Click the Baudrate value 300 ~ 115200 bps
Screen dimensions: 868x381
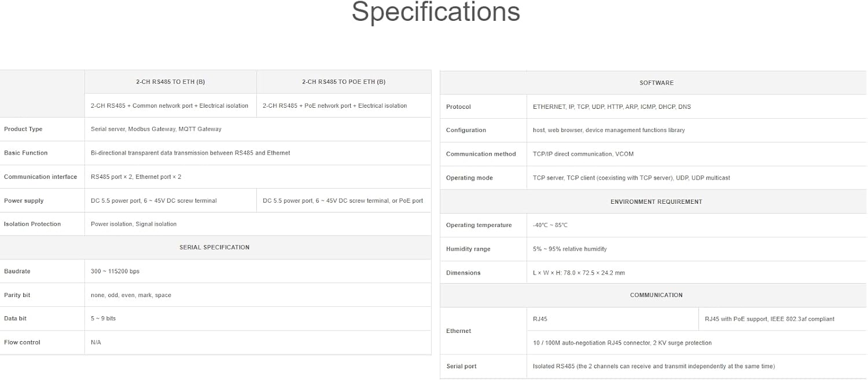(x=115, y=271)
